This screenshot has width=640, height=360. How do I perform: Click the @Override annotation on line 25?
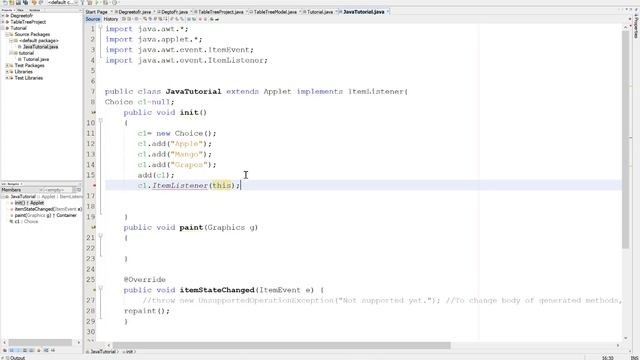click(144, 280)
